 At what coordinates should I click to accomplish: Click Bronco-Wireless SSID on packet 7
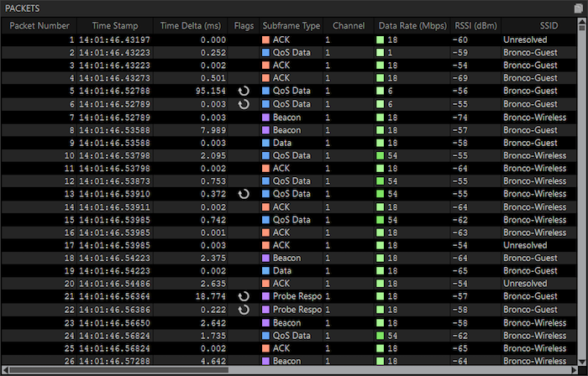pyautogui.click(x=535, y=117)
